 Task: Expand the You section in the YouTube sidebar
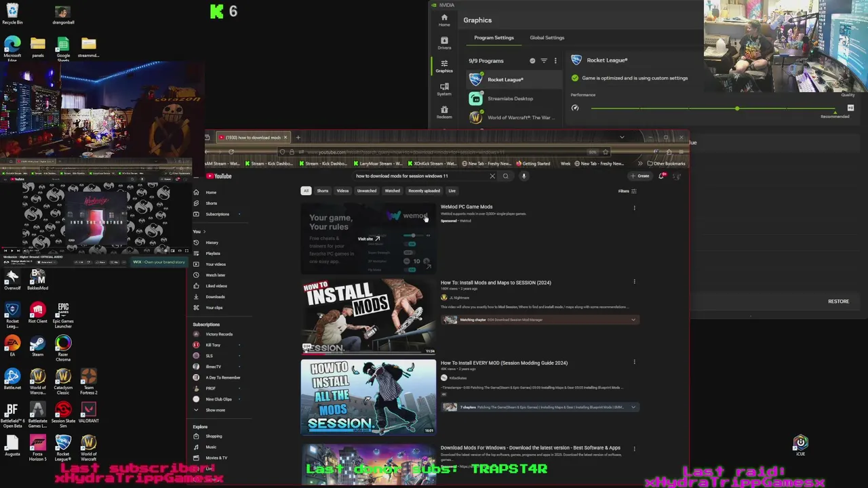(199, 232)
